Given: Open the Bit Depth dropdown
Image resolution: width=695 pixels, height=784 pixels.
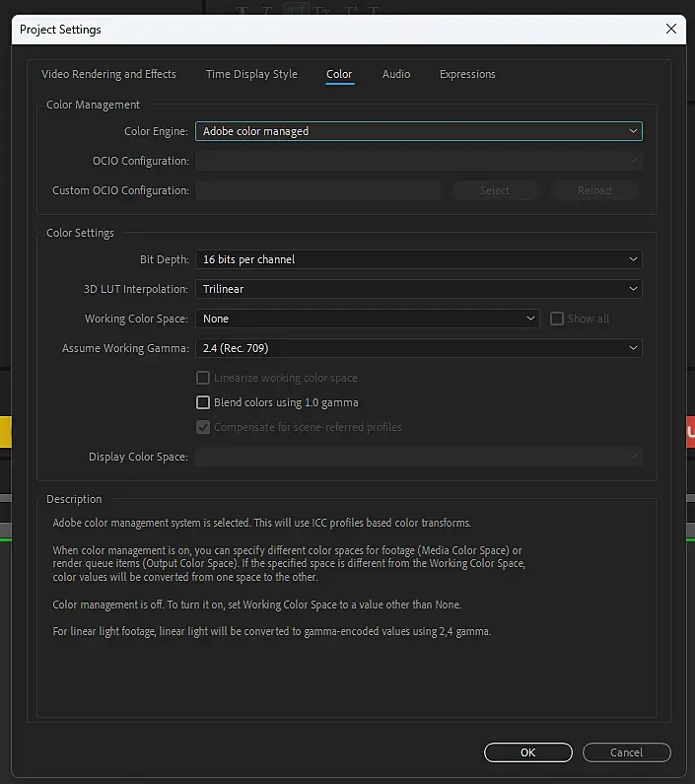Looking at the screenshot, I should [418, 259].
